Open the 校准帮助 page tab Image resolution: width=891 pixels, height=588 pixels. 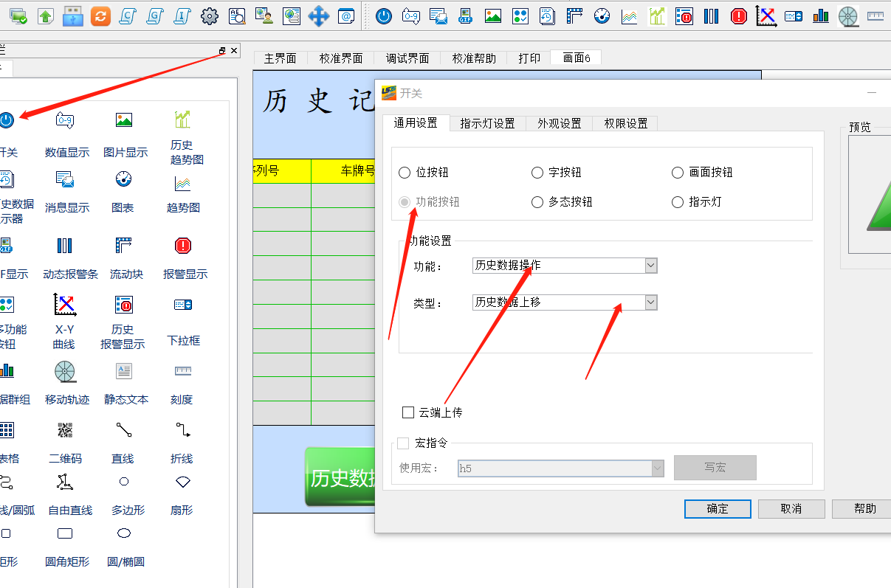pos(474,58)
